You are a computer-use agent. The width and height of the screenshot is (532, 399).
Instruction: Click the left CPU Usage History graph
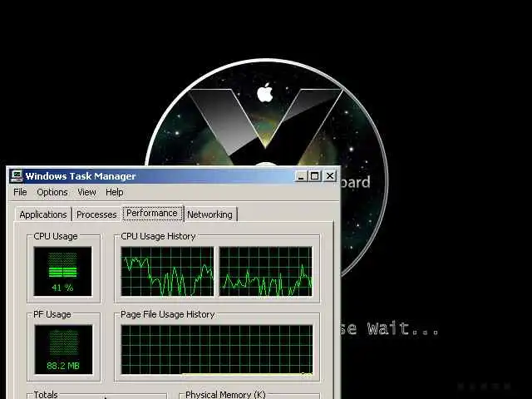(168, 272)
